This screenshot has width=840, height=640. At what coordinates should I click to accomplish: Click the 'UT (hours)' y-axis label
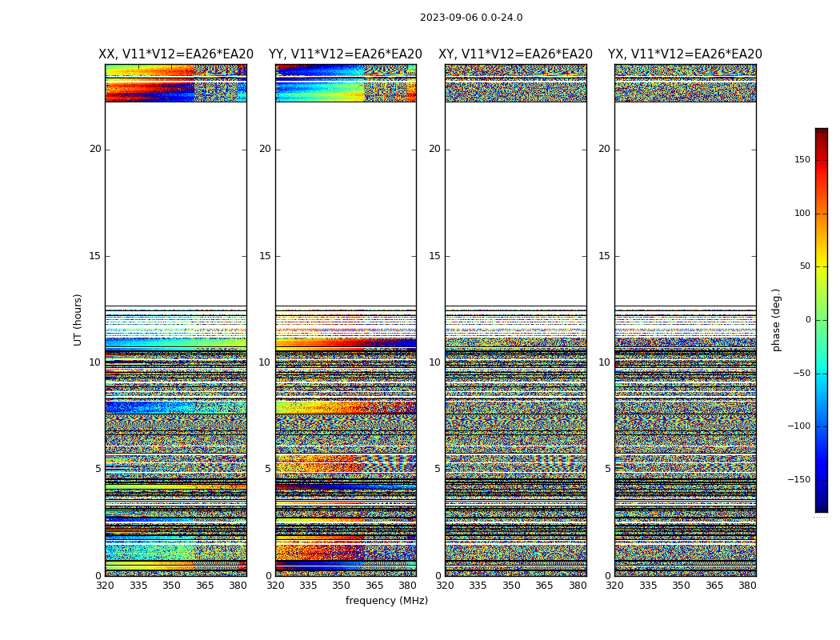coord(78,320)
